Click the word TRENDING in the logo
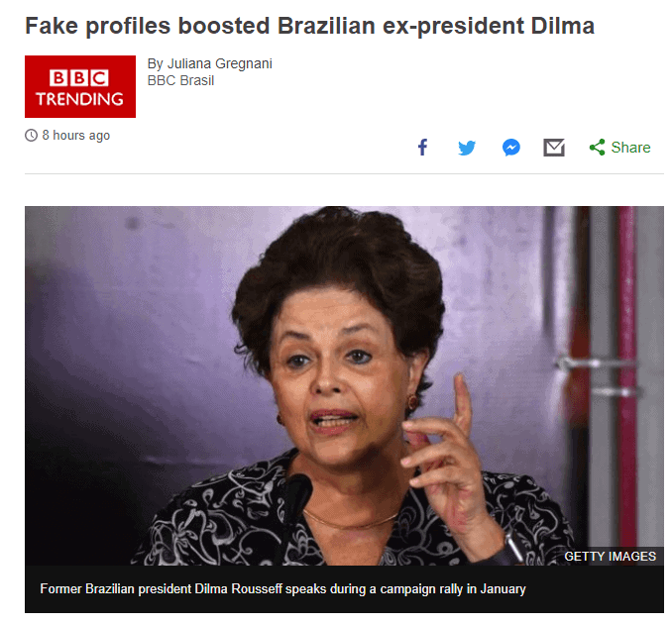Screen dimensions: 672x625 tap(79, 99)
